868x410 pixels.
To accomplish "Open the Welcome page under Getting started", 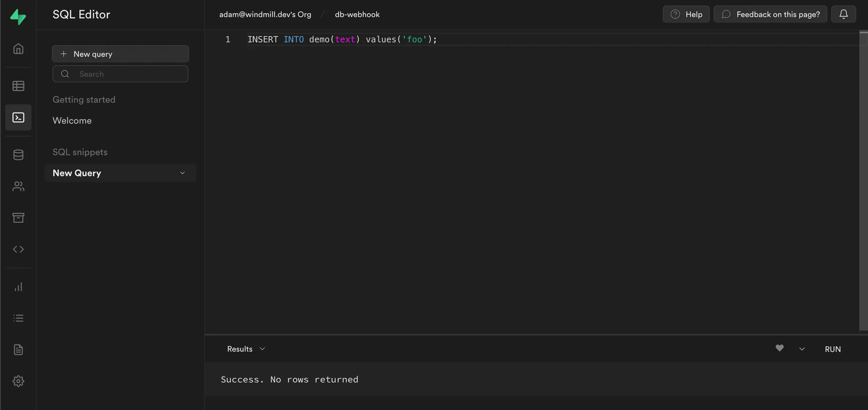I will click(x=72, y=120).
